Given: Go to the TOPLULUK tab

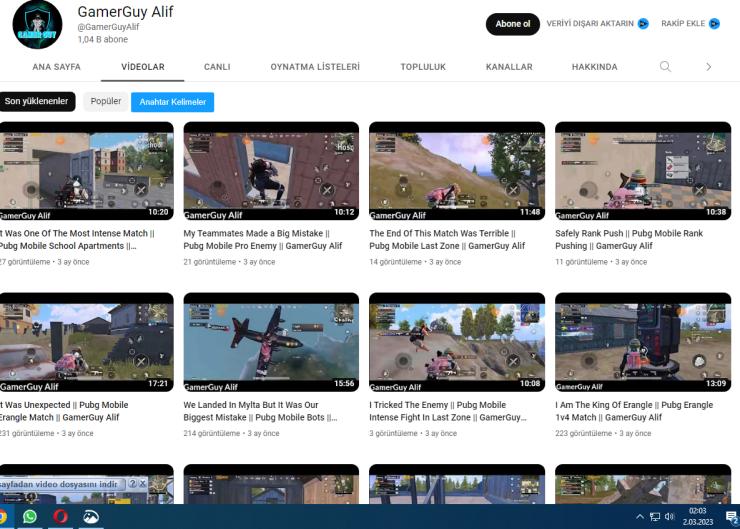Looking at the screenshot, I should click(x=423, y=67).
